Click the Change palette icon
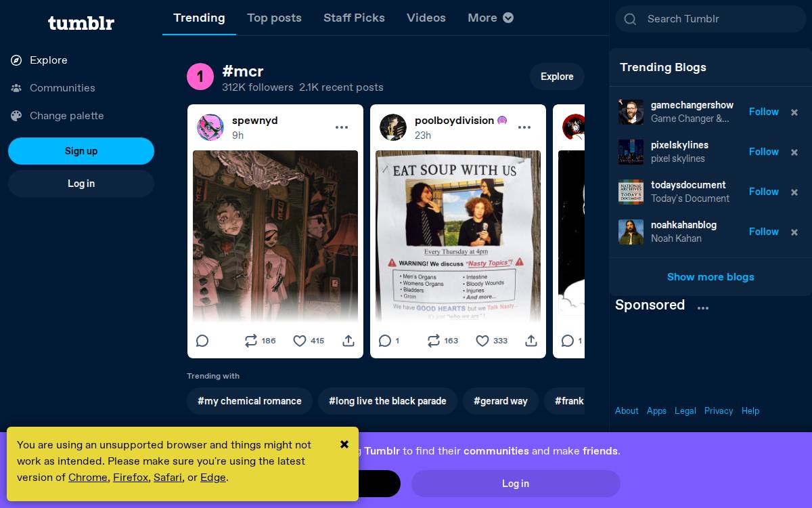Image resolution: width=812 pixels, height=508 pixels. point(16,116)
